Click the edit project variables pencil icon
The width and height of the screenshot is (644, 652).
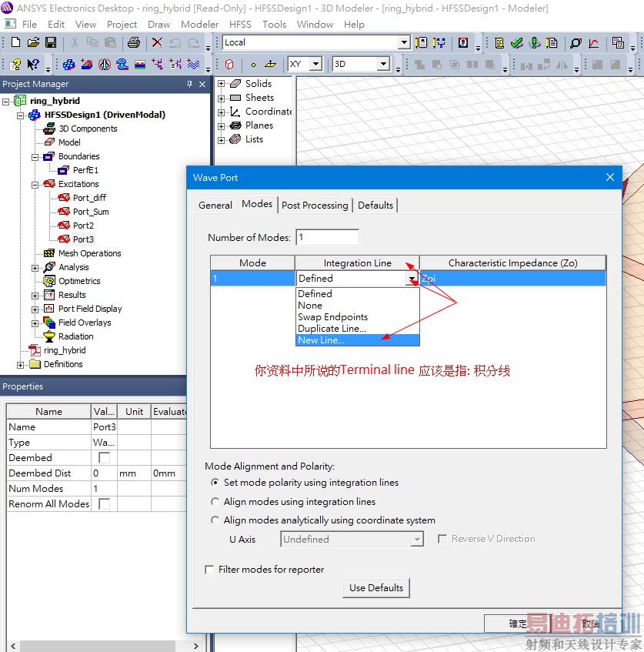click(421, 42)
